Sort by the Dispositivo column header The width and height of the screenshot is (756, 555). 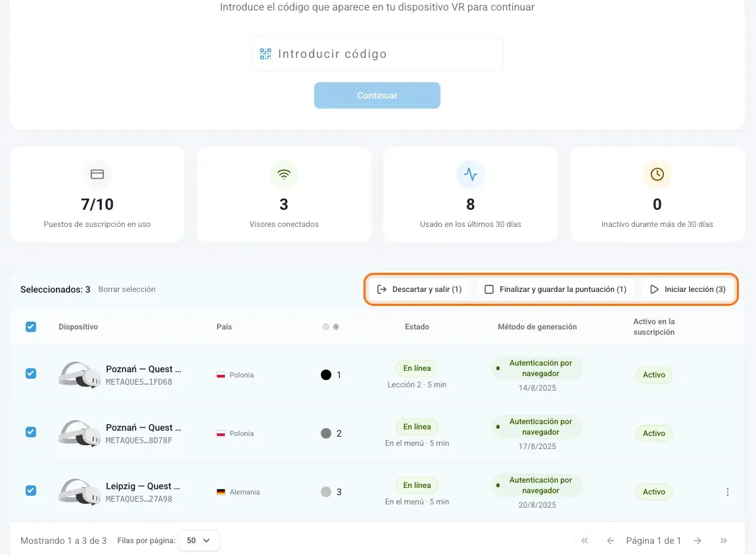click(78, 327)
